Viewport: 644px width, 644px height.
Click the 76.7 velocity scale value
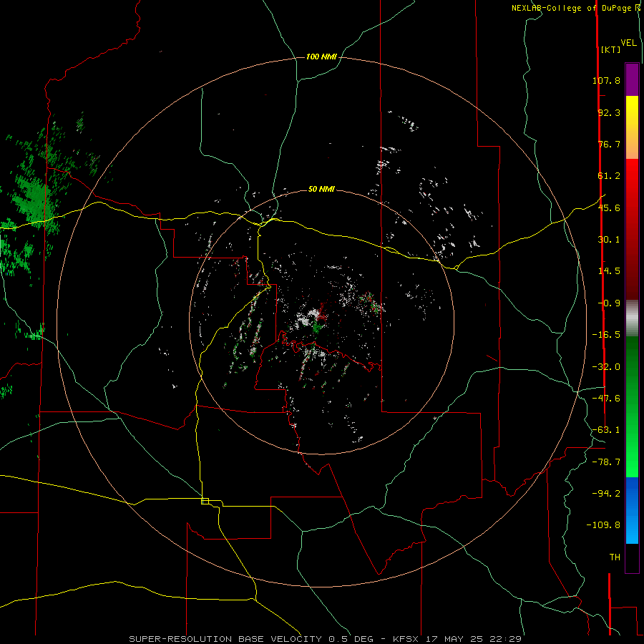[609, 144]
